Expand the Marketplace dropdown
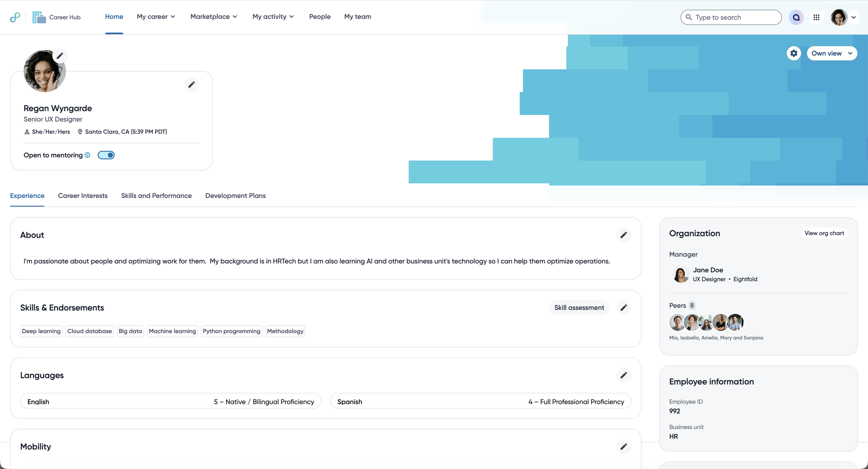This screenshot has height=469, width=868. pos(214,16)
